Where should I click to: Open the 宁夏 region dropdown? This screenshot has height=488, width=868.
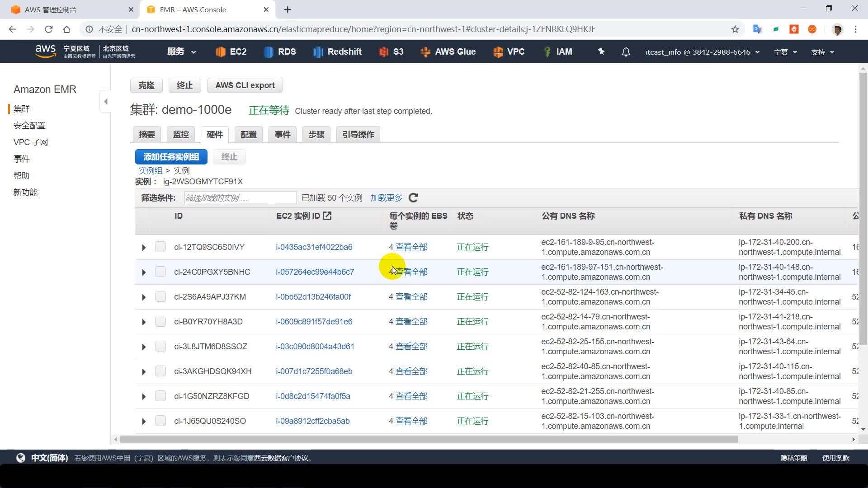tap(785, 52)
